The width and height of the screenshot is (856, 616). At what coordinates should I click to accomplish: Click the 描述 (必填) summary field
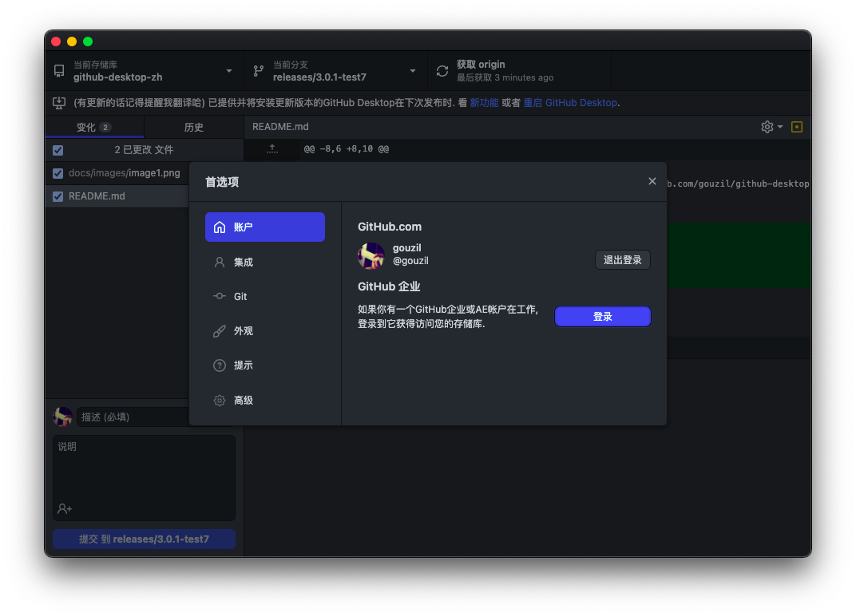coord(134,417)
